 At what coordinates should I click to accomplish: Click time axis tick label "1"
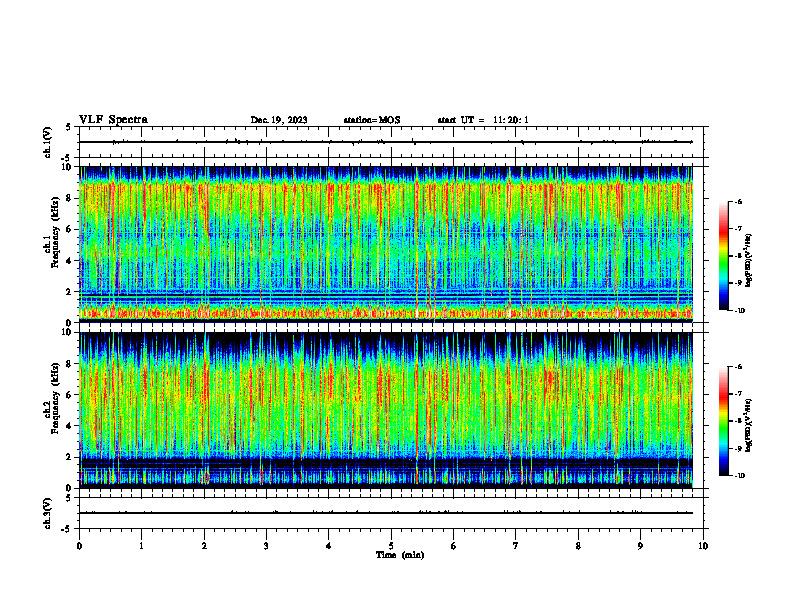click(x=142, y=546)
